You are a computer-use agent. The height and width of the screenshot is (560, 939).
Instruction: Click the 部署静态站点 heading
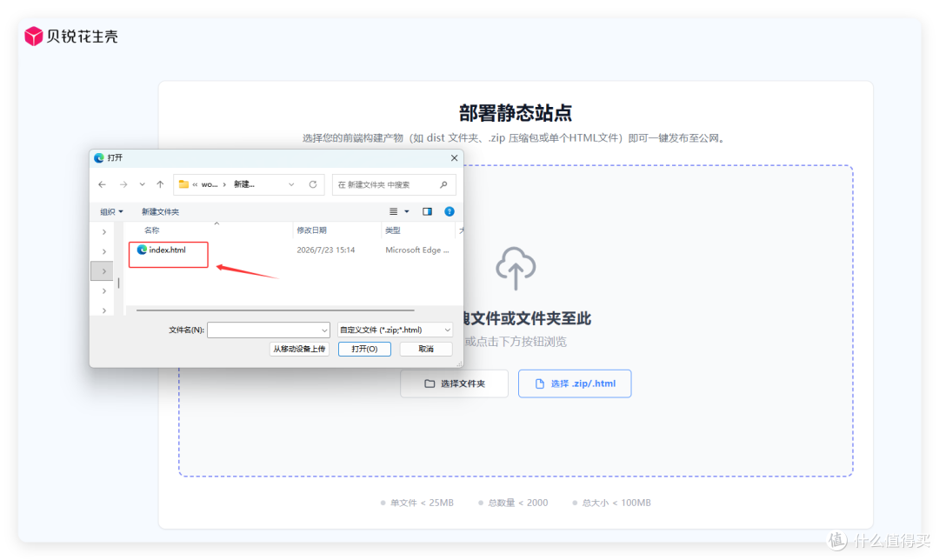coord(516,112)
